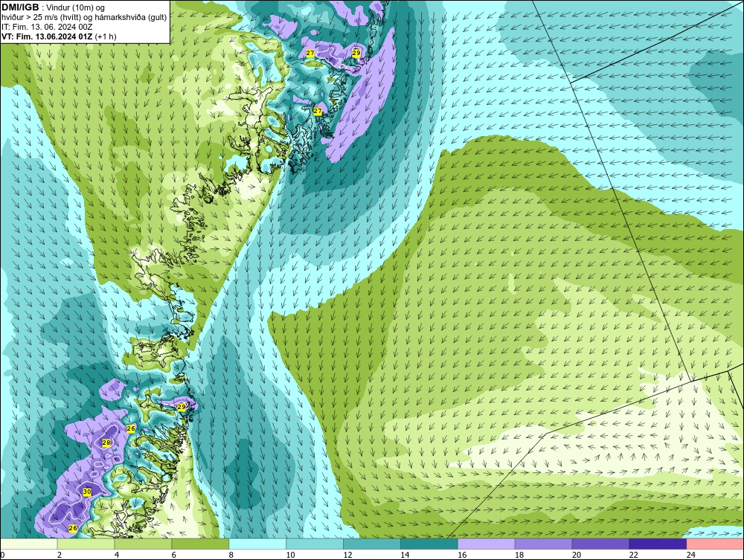Click the violet 20–22 m/s legend swatch

click(x=600, y=544)
